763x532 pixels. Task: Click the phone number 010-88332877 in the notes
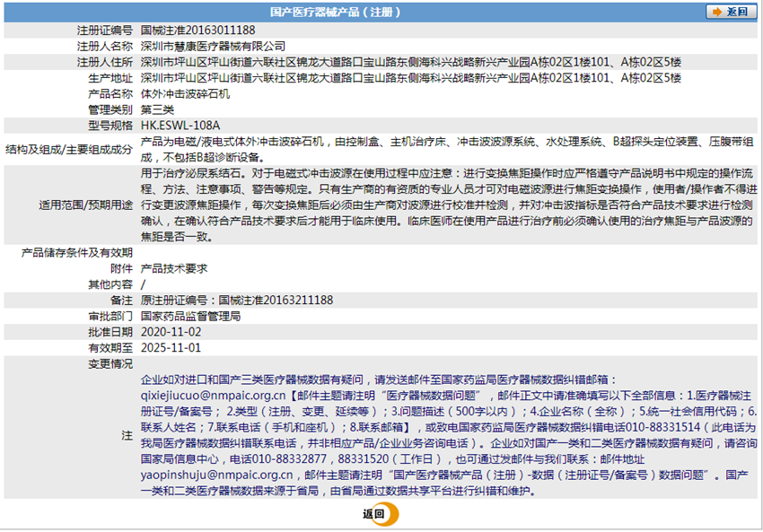pyautogui.click(x=291, y=459)
